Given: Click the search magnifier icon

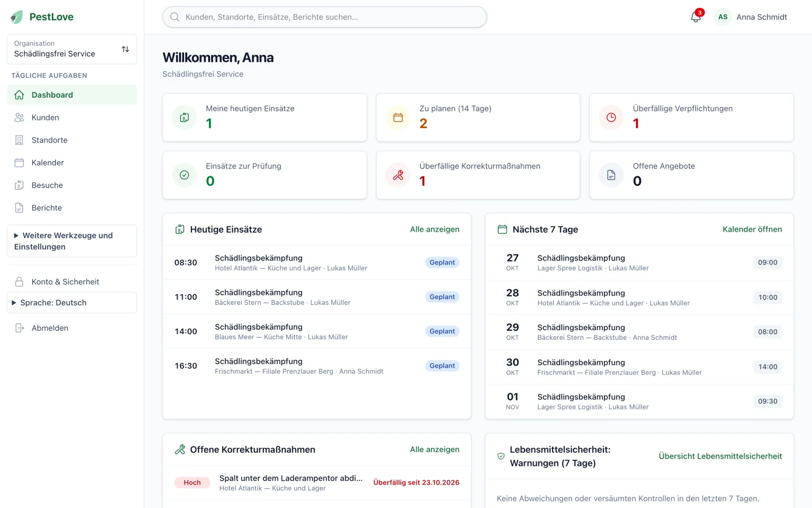Looking at the screenshot, I should pyautogui.click(x=175, y=17).
